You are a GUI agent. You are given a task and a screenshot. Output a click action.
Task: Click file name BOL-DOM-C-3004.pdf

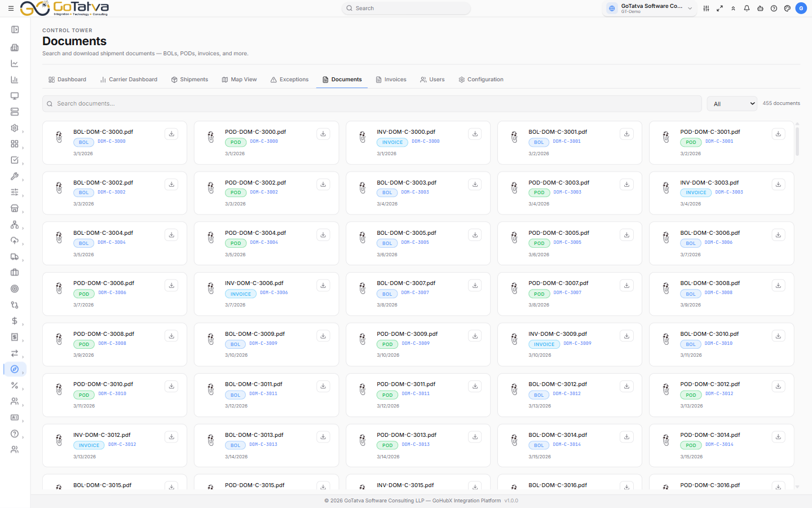pos(103,233)
